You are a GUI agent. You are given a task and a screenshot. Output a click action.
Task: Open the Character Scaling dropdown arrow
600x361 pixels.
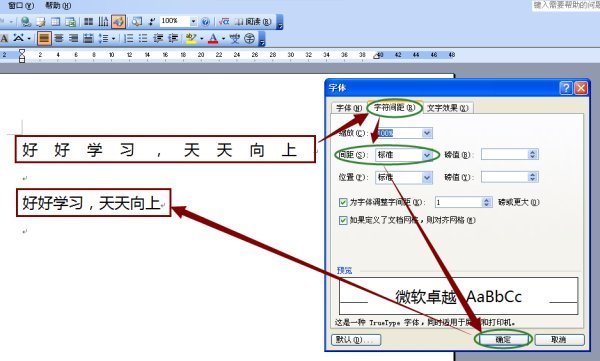(29, 39)
